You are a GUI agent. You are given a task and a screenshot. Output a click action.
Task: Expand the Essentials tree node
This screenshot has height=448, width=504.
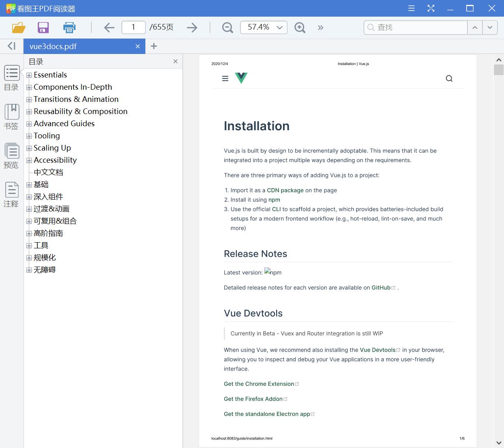click(x=29, y=75)
